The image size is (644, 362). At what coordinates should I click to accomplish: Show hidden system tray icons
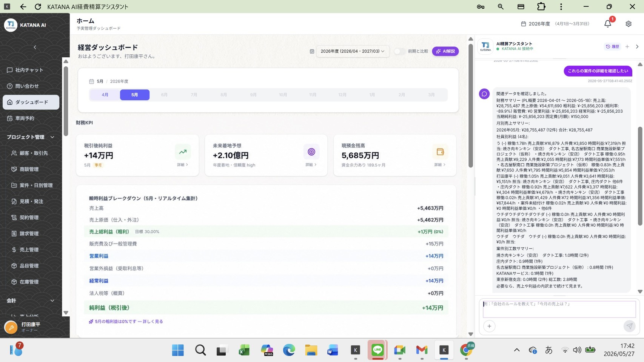click(x=517, y=350)
